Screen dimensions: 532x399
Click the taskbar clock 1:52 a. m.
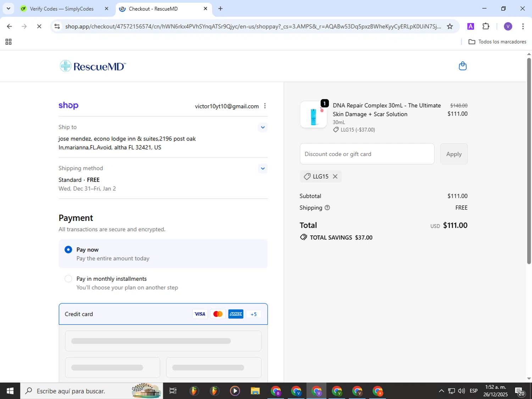click(495, 387)
